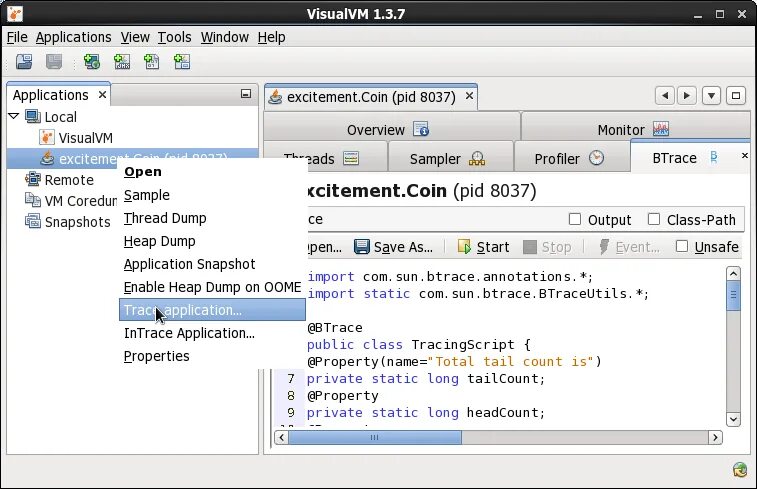Click the Remote hosts icon
757x489 pixels.
pos(33,179)
